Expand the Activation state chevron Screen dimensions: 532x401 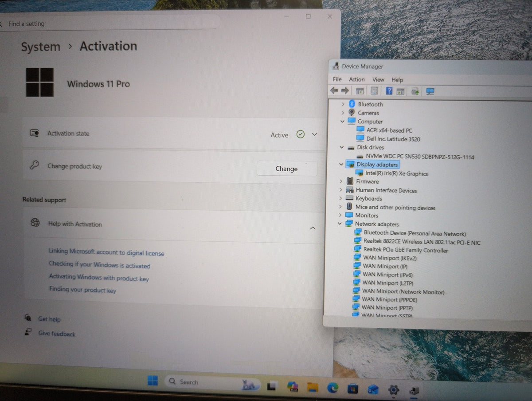click(x=314, y=134)
